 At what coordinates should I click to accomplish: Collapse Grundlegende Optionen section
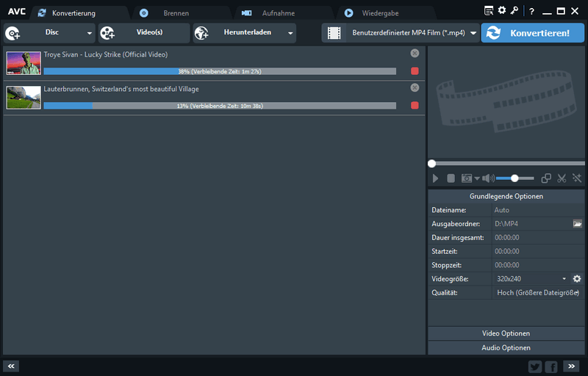506,196
